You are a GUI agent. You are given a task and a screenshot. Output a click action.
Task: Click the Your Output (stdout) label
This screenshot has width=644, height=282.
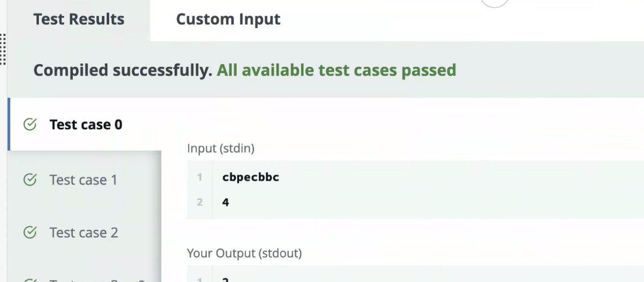[x=244, y=254]
